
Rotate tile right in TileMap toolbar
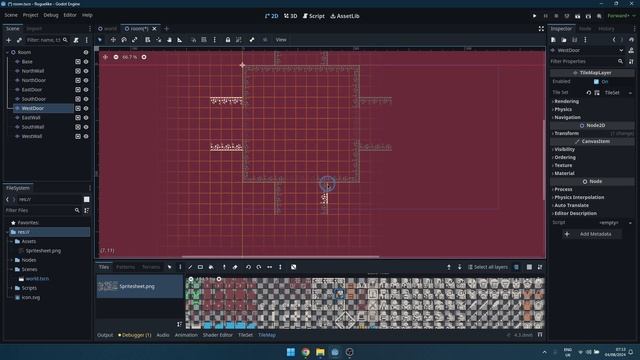click(259, 267)
